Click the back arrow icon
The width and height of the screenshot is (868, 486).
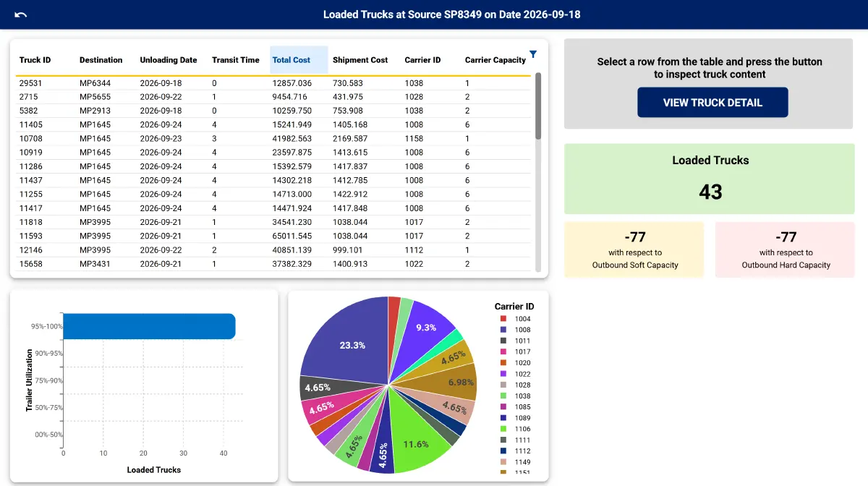coord(21,14)
